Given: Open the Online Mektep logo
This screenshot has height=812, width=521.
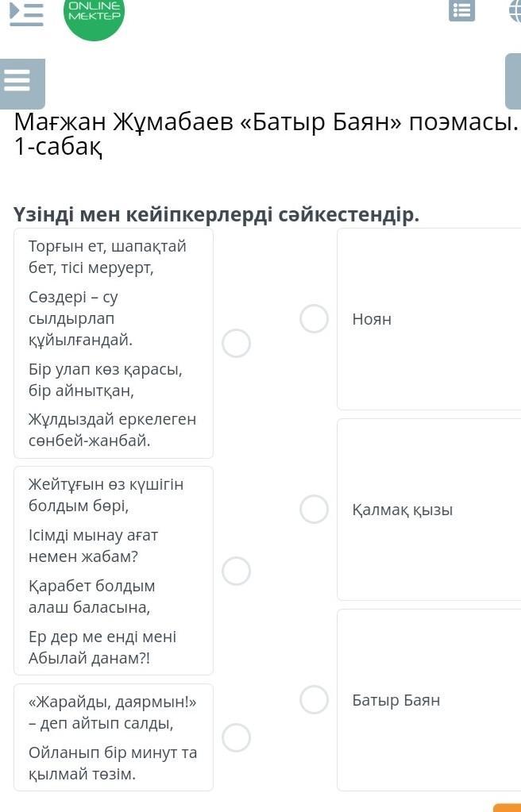Looking at the screenshot, I should point(94,15).
